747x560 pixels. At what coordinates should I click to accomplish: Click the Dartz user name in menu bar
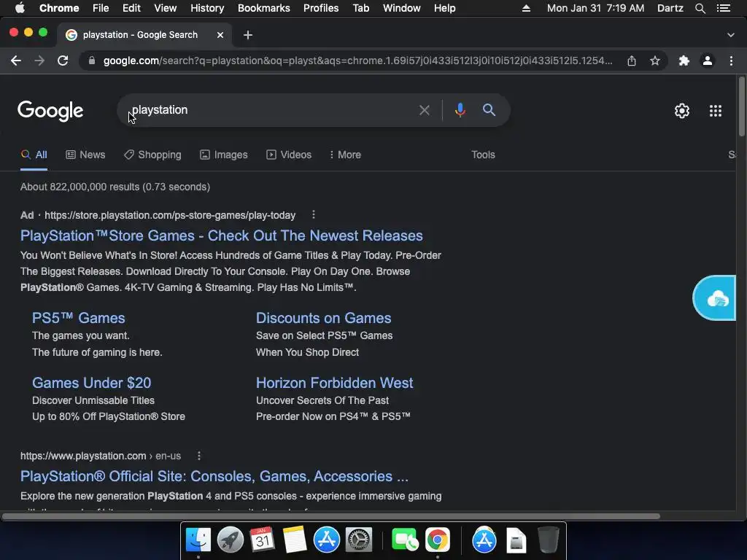coord(670,8)
